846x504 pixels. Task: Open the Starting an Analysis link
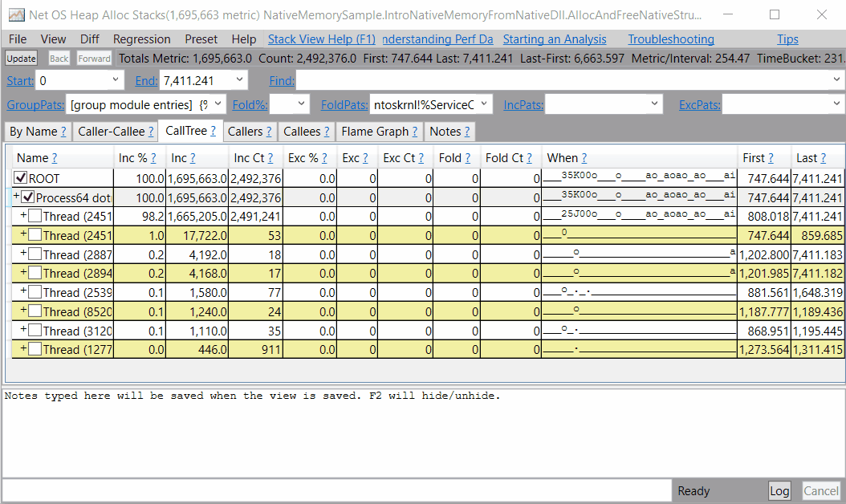555,39
